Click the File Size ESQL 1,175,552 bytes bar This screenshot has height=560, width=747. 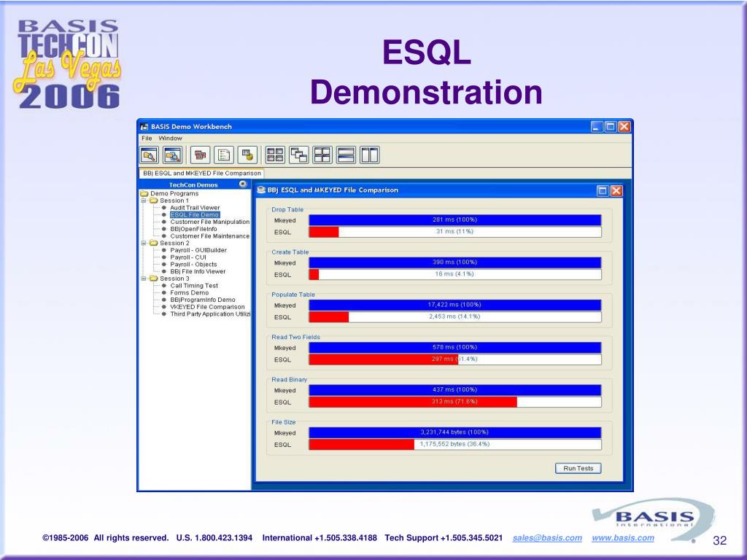coord(455,444)
